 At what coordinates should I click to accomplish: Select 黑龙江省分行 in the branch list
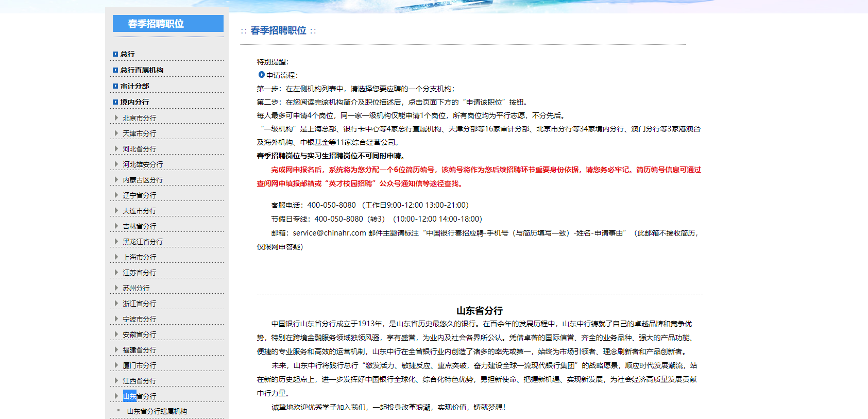click(x=143, y=242)
